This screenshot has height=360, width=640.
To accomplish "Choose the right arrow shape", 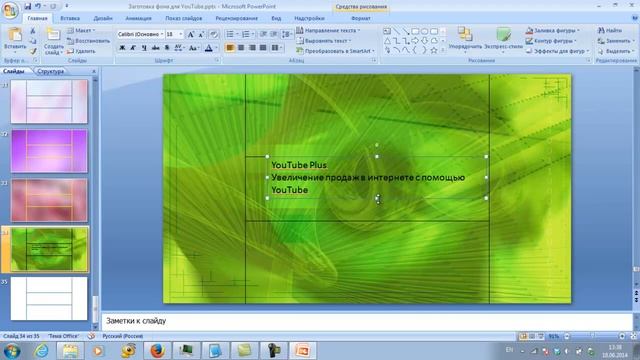I will [415, 40].
